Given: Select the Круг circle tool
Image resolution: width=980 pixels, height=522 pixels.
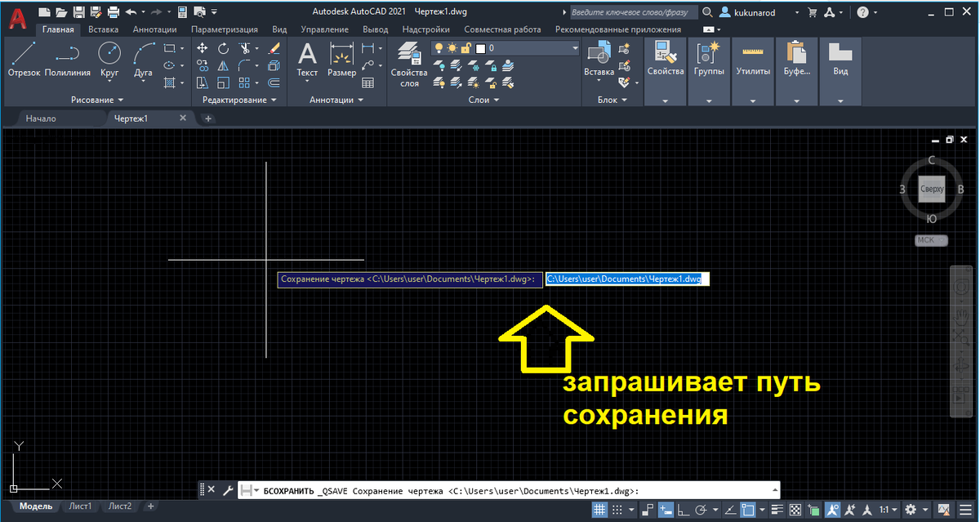Looking at the screenshot, I should click(109, 59).
